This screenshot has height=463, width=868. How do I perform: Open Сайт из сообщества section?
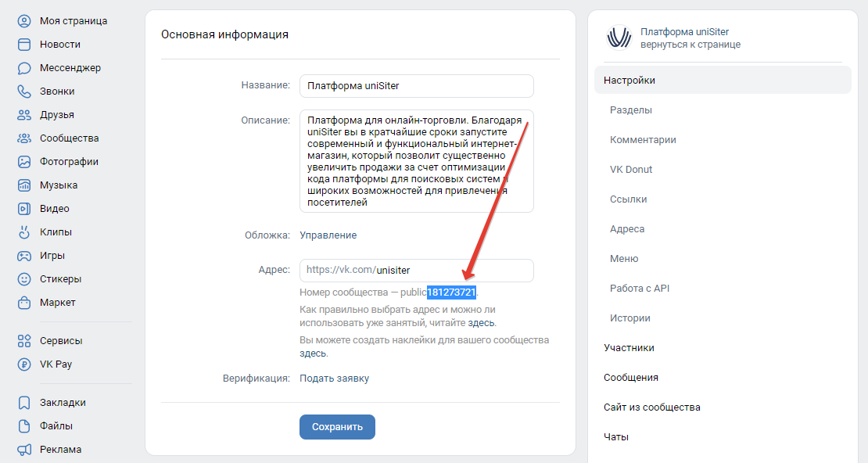pyautogui.click(x=651, y=407)
